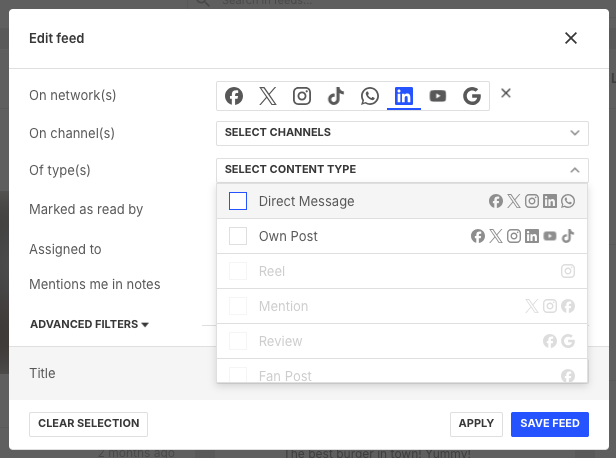Click the Facebook icon in Direct Message row
This screenshot has height=458, width=616.
496,201
